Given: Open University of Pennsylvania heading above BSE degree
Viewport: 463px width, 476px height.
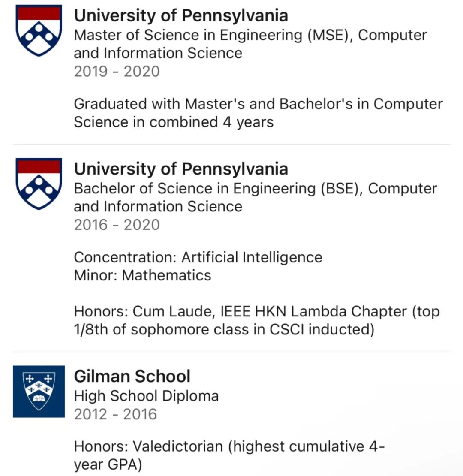Looking at the screenshot, I should tap(181, 169).
